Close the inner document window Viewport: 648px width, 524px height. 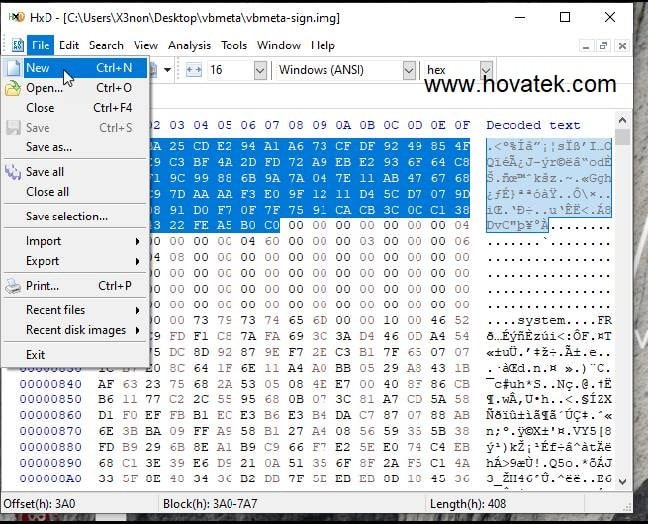tap(622, 46)
